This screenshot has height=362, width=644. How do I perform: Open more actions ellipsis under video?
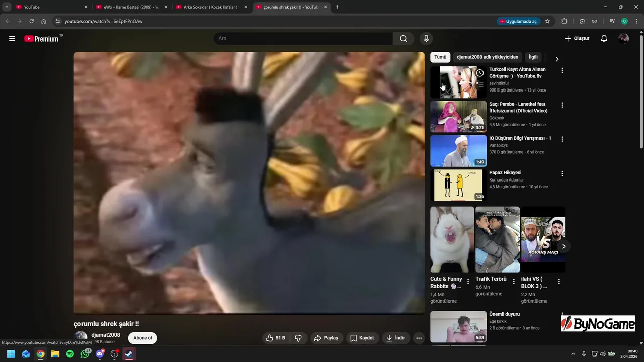419,338
